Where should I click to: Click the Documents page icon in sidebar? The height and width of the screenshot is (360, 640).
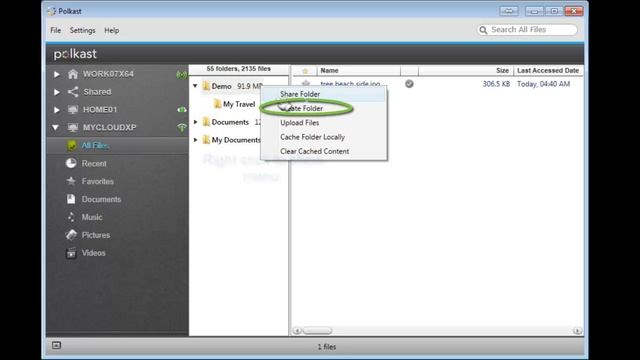pos(71,199)
